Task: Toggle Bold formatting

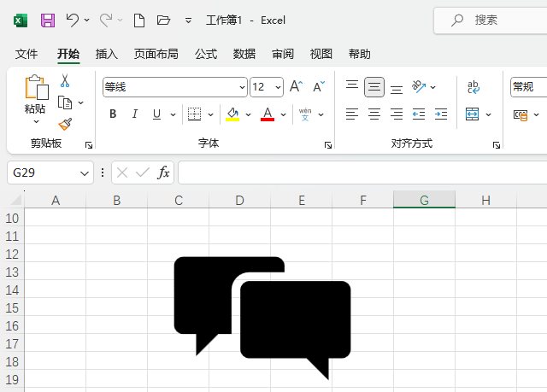Action: point(113,114)
